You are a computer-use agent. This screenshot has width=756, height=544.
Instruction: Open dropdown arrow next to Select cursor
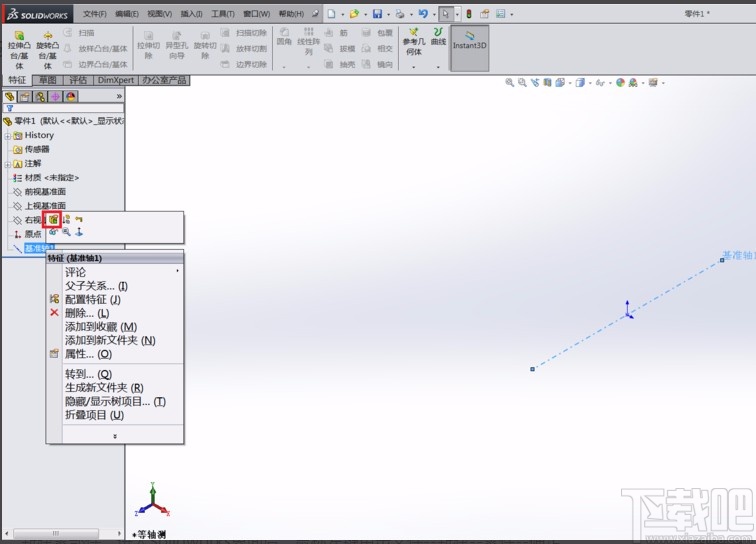[457, 14]
